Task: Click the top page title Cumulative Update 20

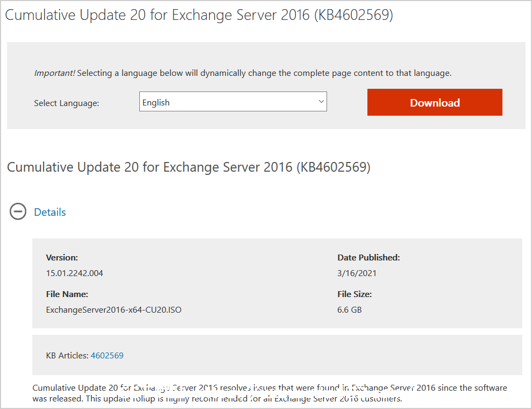Action: pos(199,15)
